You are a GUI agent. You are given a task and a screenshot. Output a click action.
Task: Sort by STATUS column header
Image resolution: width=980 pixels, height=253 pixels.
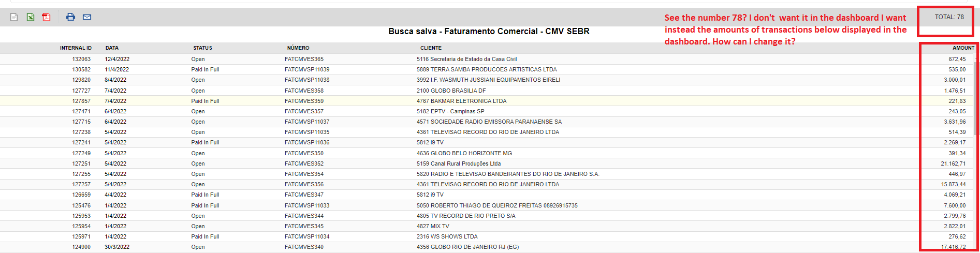(x=202, y=48)
